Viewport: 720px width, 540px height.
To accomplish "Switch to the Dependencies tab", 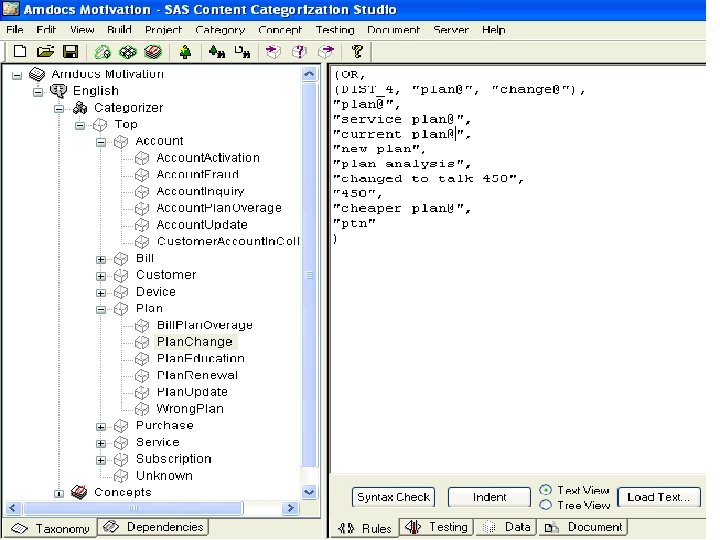I will click(154, 527).
